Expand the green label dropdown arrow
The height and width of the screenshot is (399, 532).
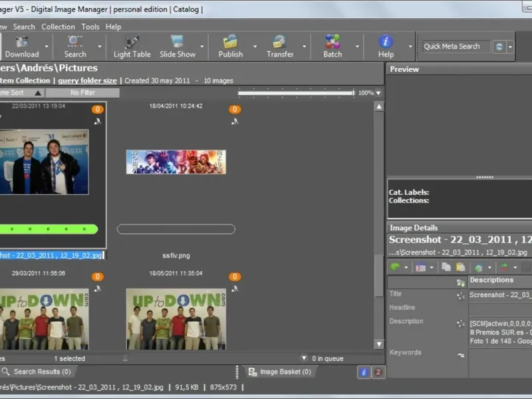(x=406, y=268)
